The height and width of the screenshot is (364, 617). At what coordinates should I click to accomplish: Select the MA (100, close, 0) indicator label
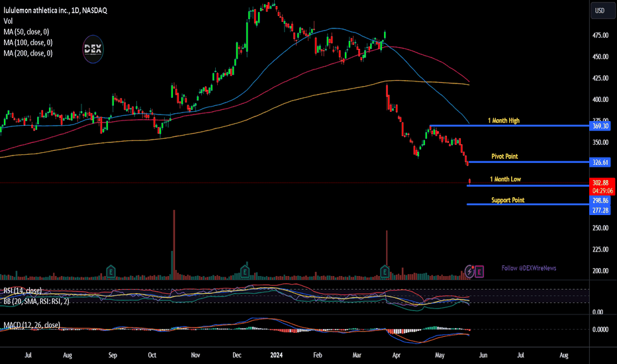point(28,42)
